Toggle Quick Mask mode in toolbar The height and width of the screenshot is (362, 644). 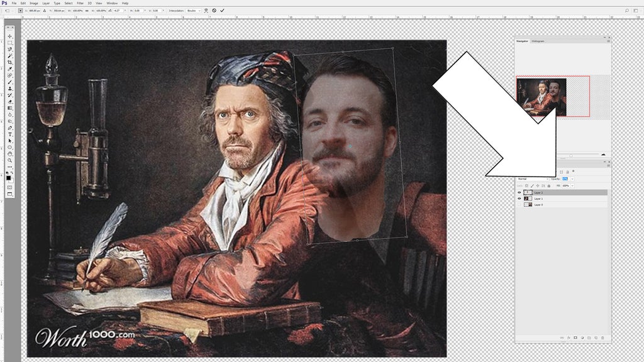(10, 187)
